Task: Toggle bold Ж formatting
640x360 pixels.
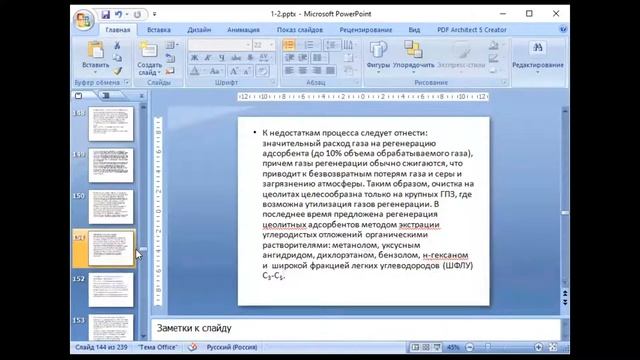Action: 195,58
